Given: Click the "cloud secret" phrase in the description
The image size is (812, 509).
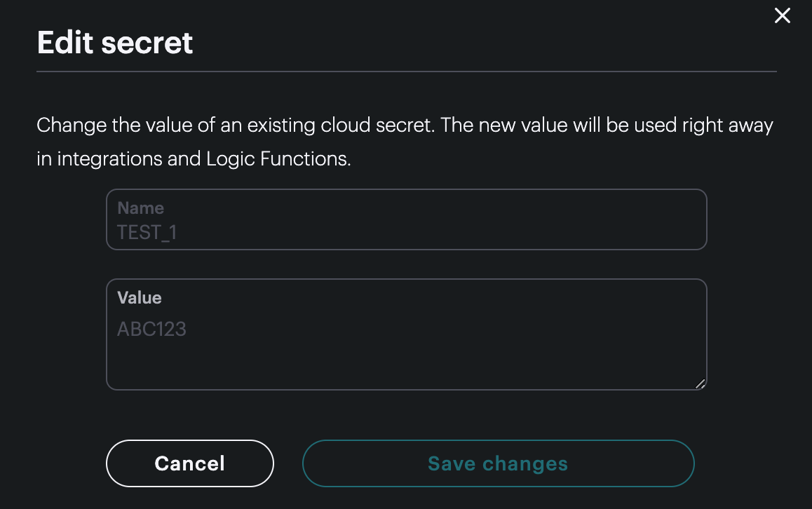Looking at the screenshot, I should (x=377, y=125).
